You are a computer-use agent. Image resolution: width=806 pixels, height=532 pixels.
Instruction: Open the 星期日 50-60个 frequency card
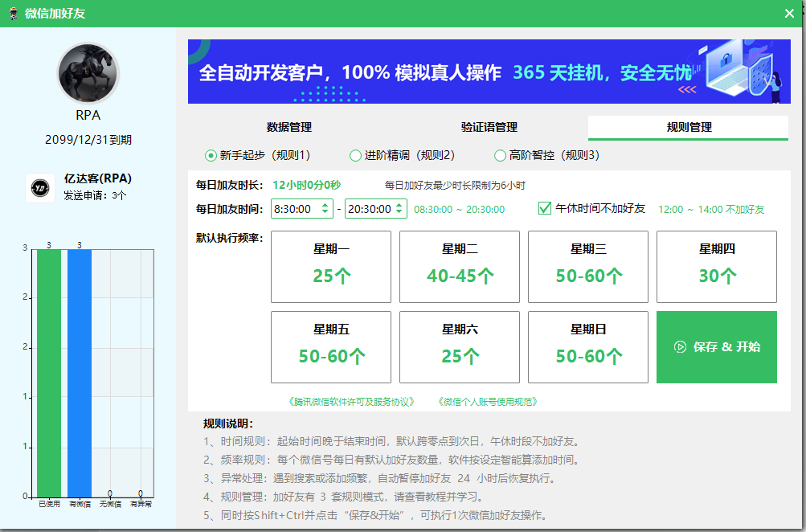(x=588, y=347)
